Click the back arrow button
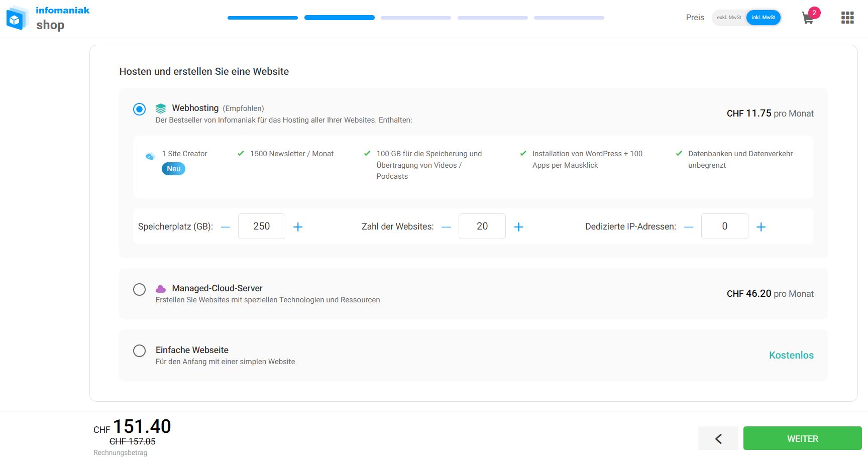Viewport: 868px width, 457px height. click(718, 438)
